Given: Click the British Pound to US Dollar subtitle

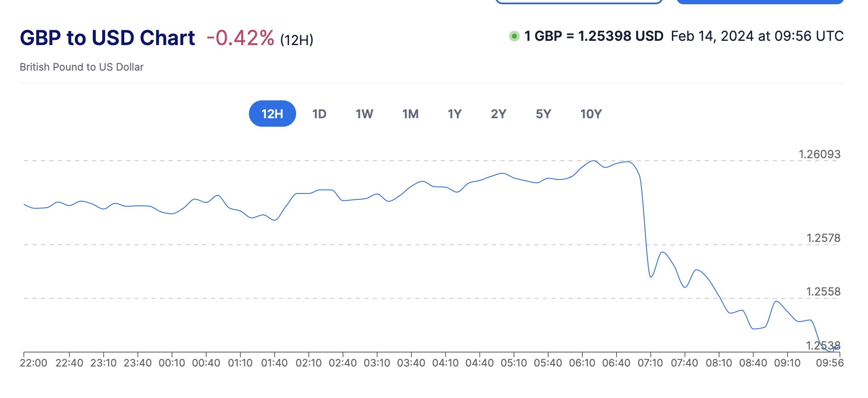Looking at the screenshot, I should click(x=82, y=67).
